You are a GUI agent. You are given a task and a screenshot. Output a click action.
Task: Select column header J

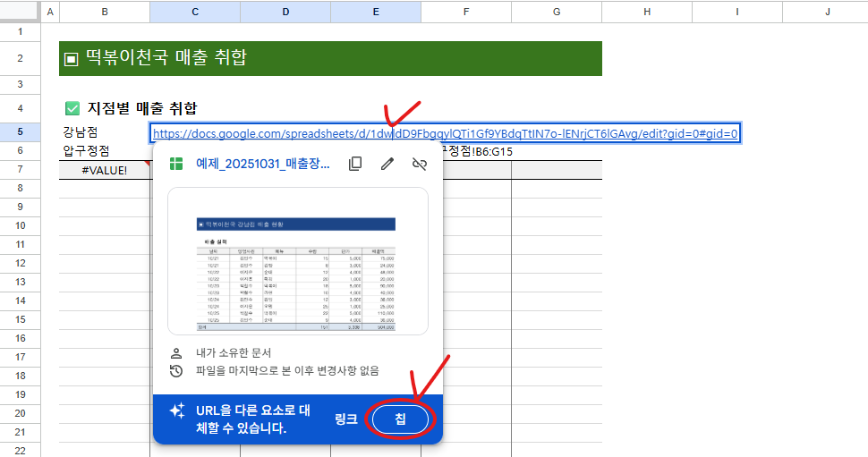coord(827,12)
